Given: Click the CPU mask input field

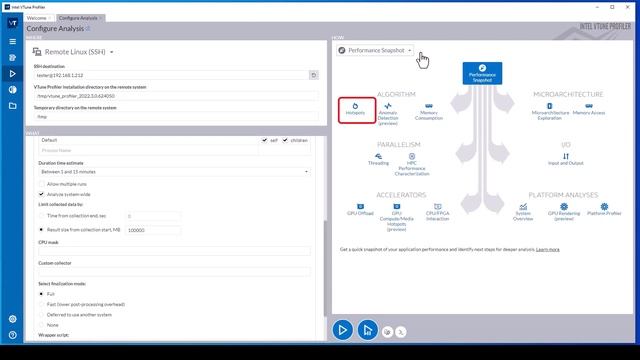Looking at the screenshot, I should (x=174, y=251).
